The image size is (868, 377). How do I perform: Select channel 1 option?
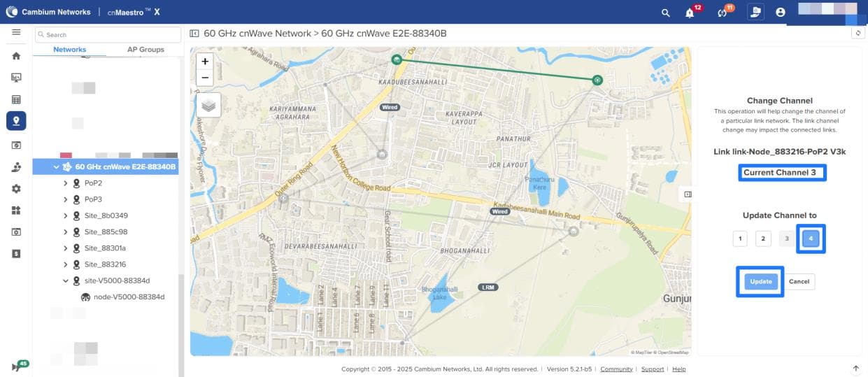(740, 239)
